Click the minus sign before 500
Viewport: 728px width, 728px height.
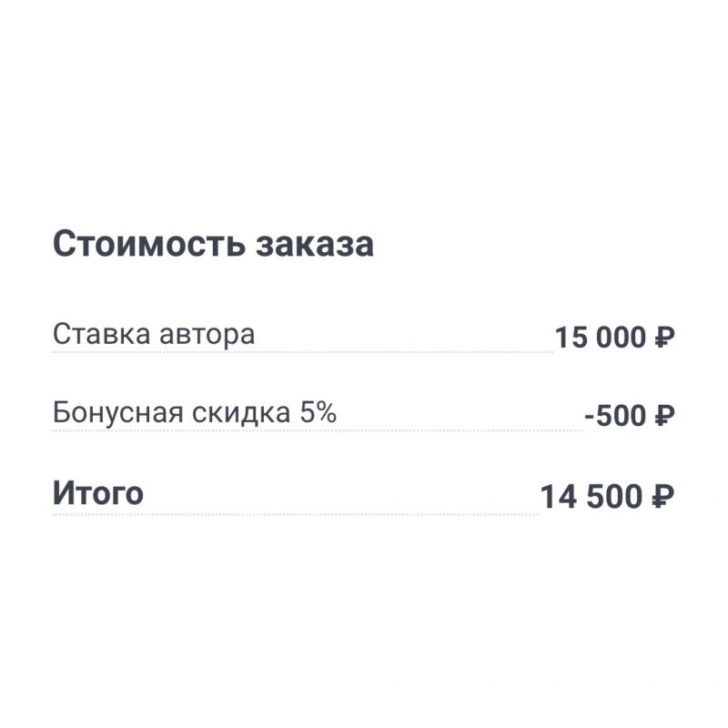pyautogui.click(x=590, y=418)
